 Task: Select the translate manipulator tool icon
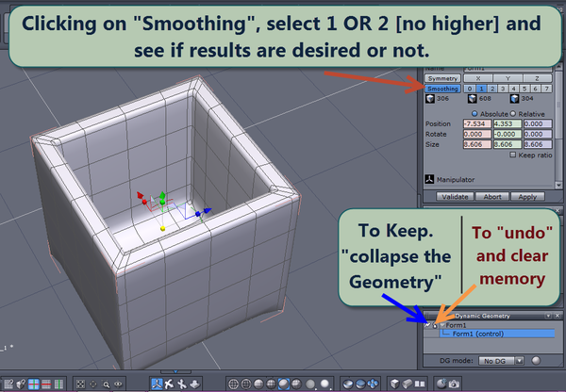[x=169, y=384]
